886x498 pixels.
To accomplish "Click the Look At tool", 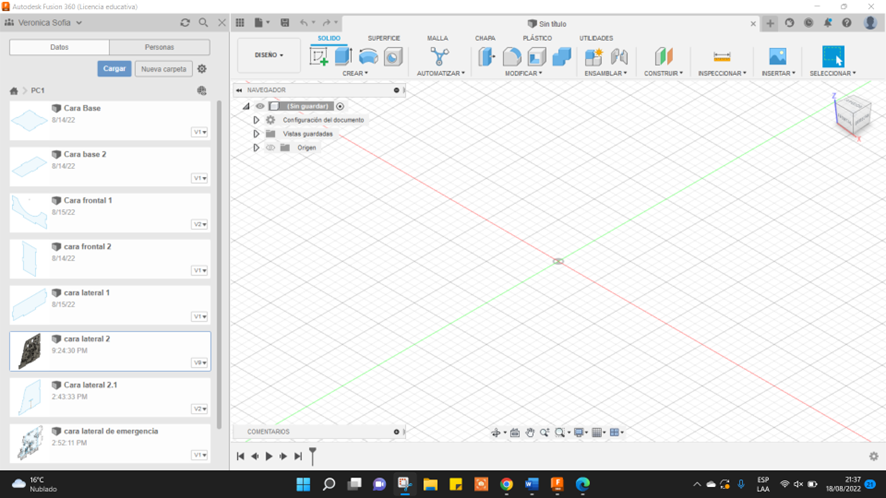I will coord(515,432).
